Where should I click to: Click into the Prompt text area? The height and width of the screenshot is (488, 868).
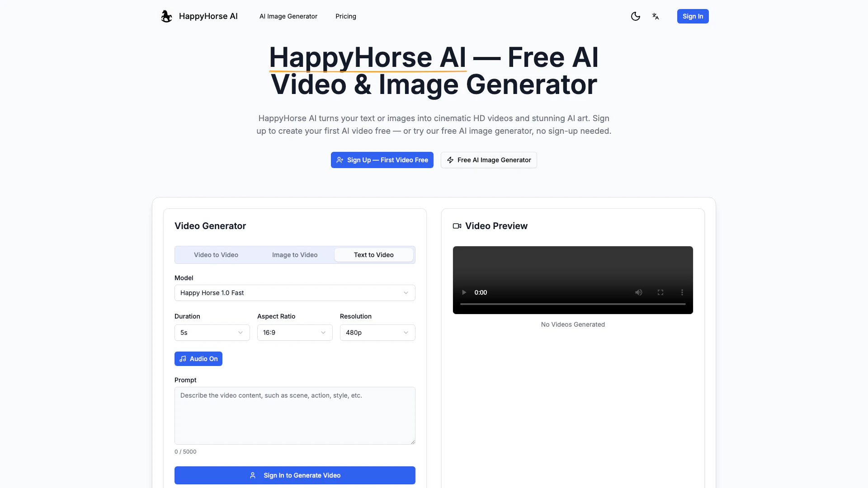[295, 416]
